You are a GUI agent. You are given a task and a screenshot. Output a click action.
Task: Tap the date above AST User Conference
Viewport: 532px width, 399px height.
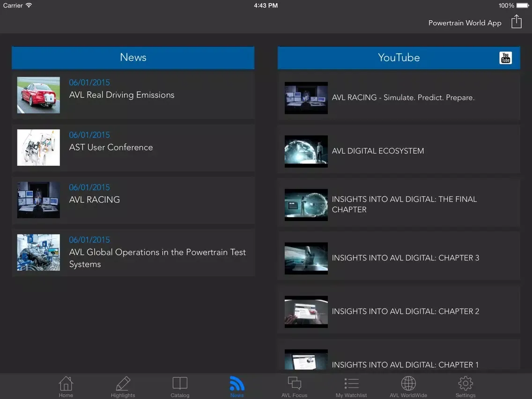[x=89, y=135]
